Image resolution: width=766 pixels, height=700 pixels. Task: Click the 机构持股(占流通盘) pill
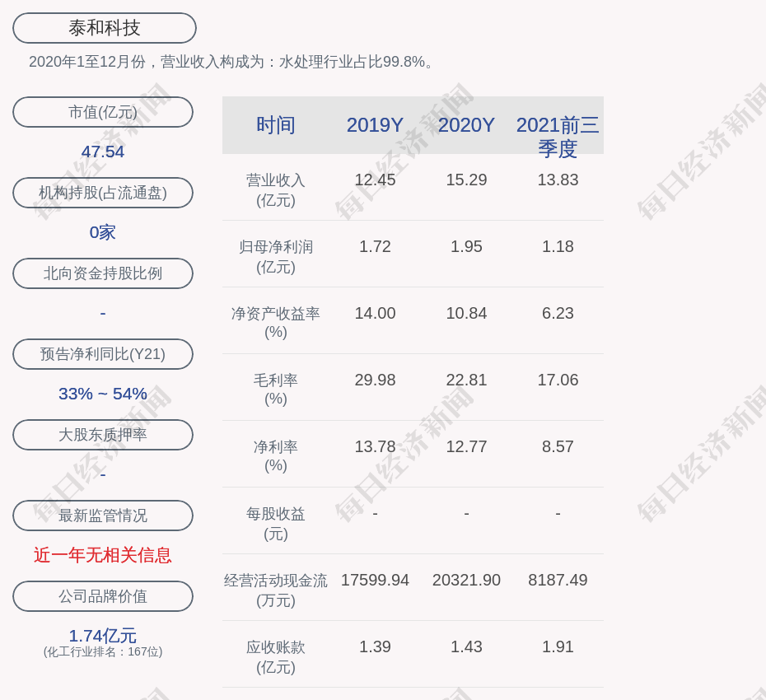[x=103, y=193]
